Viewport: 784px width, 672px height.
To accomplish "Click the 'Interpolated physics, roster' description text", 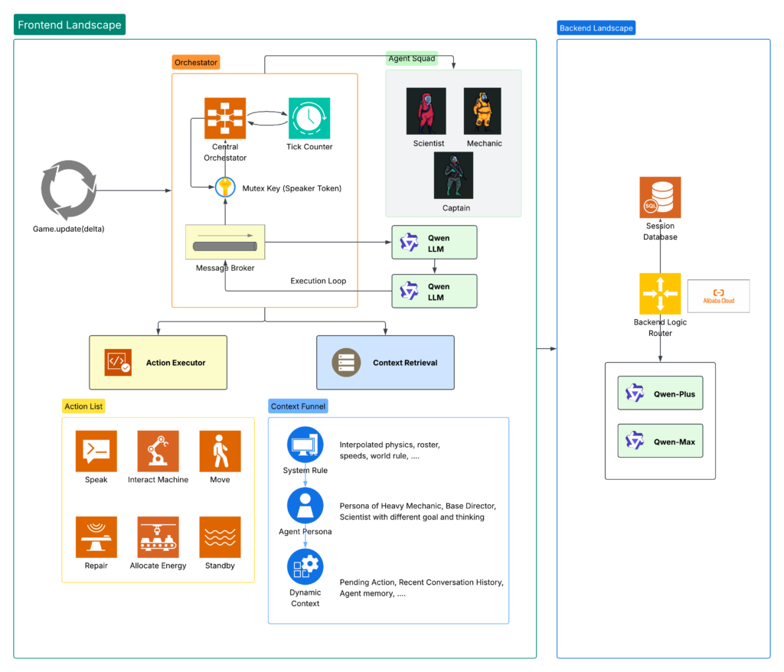I will [x=390, y=450].
